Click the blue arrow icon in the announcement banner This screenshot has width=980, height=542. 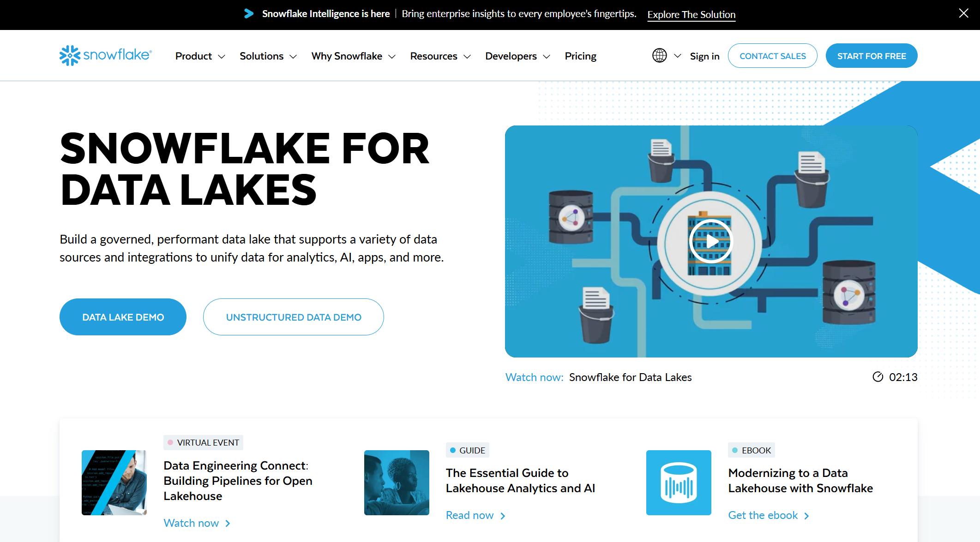pyautogui.click(x=248, y=13)
